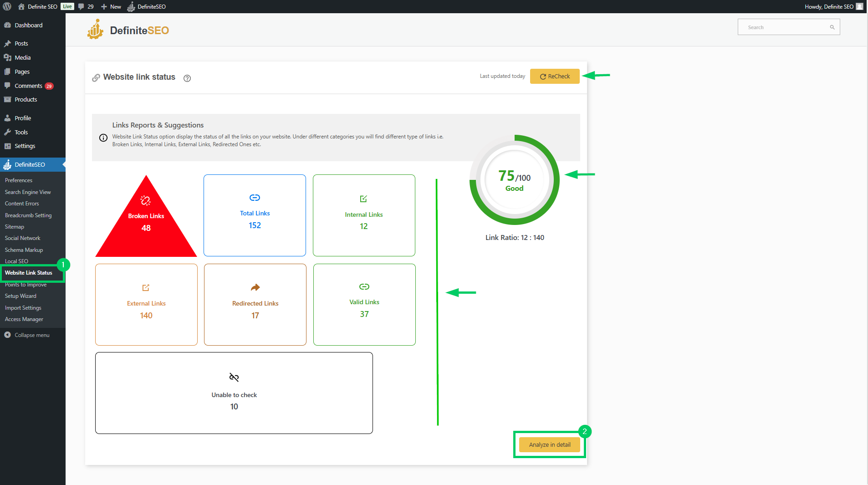
Task: Click the Comments icon in sidebar
Action: click(7, 86)
